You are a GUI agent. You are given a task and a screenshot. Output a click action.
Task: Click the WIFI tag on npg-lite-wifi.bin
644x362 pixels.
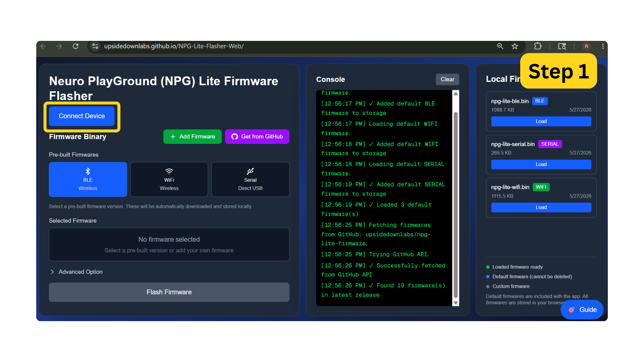[541, 187]
